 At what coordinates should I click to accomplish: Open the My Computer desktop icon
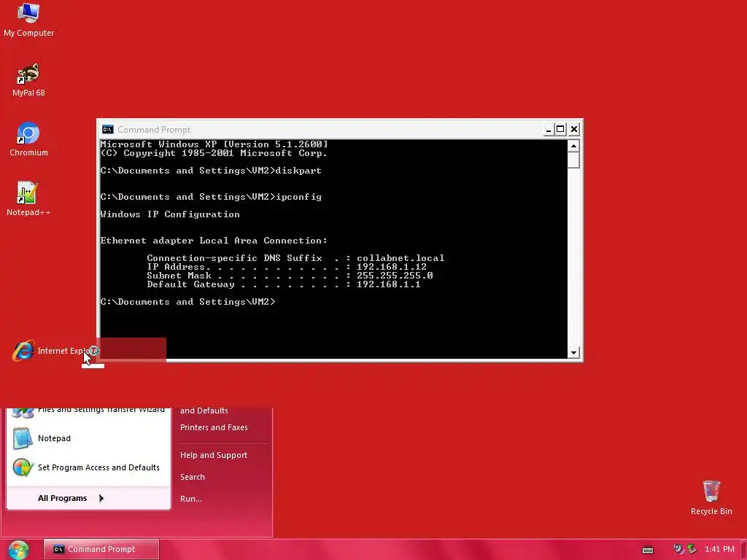click(x=28, y=20)
